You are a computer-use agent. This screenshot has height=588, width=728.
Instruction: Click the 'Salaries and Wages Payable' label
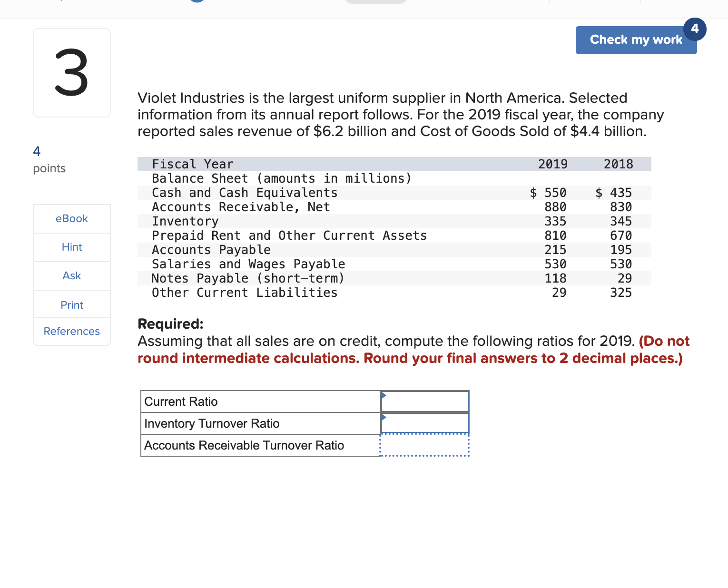pos(248,264)
